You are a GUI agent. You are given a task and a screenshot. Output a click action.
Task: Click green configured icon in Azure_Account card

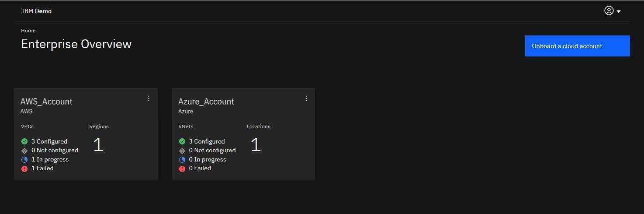(x=182, y=141)
